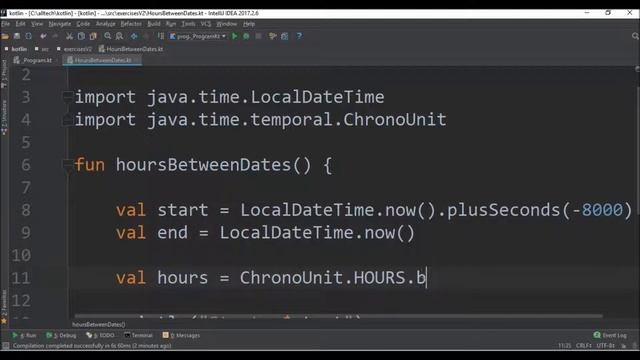
Task: Open the Build menu
Action: click(x=154, y=24)
